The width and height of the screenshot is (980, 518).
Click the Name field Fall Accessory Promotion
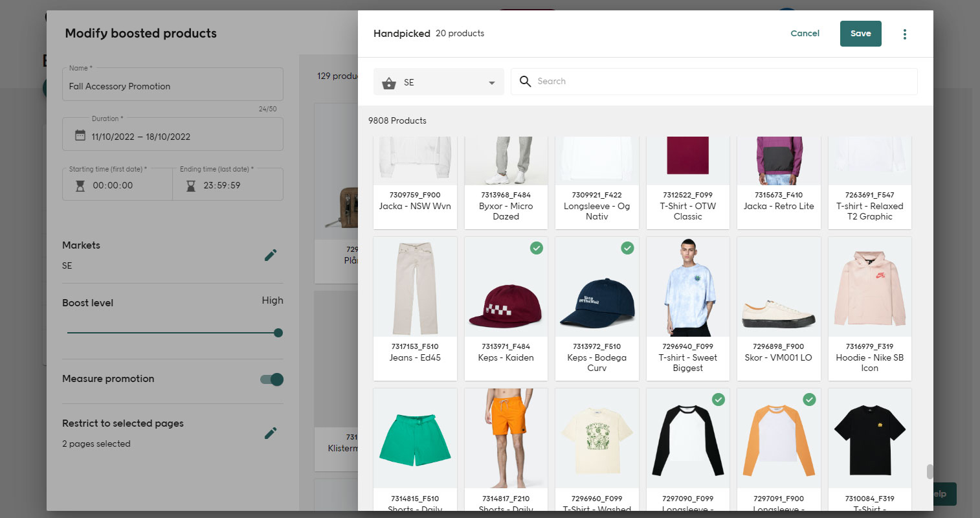173,85
